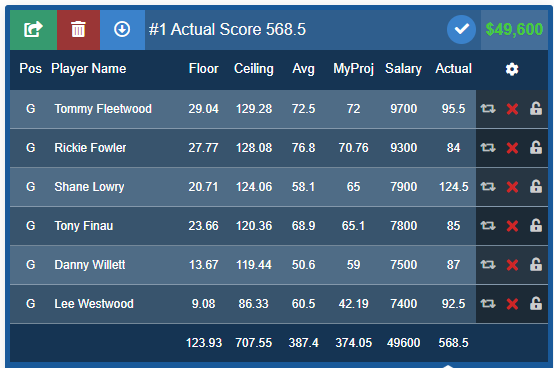Swap Shane Lowry using swap icon
The height and width of the screenshot is (368, 554).
[488, 186]
